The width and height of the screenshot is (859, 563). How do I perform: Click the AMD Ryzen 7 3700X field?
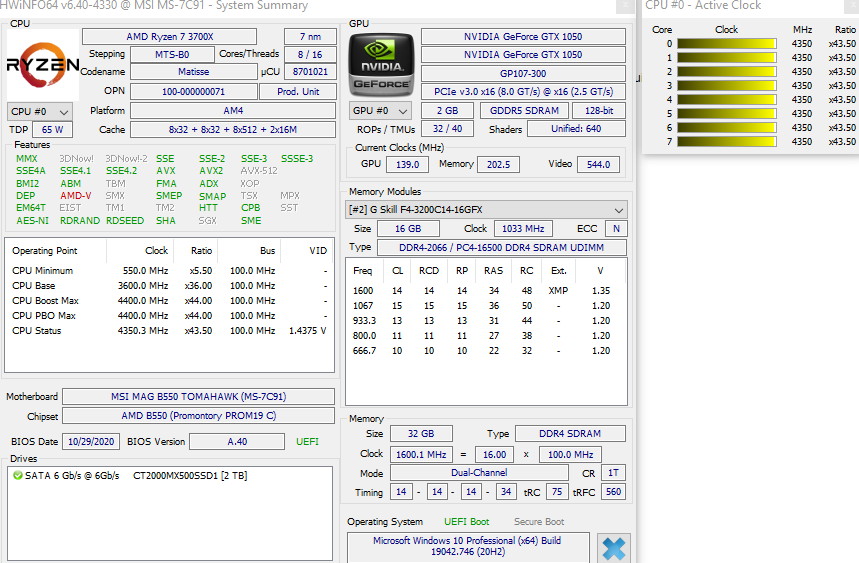click(x=169, y=37)
